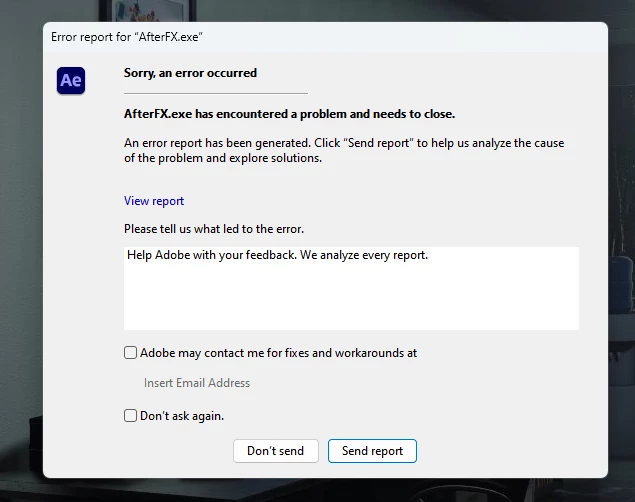Click 'AfterFX.exe has encountered a problem' text
The height and width of the screenshot is (502, 635).
point(290,114)
